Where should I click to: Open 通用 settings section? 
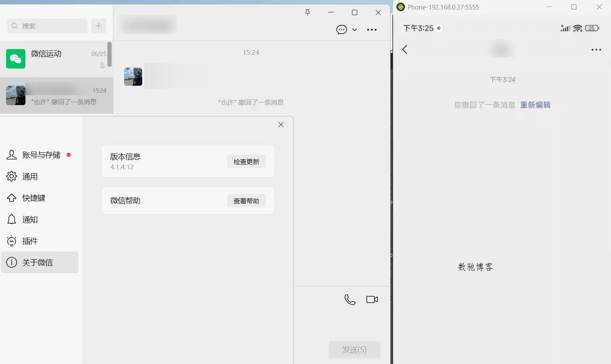coord(40,176)
